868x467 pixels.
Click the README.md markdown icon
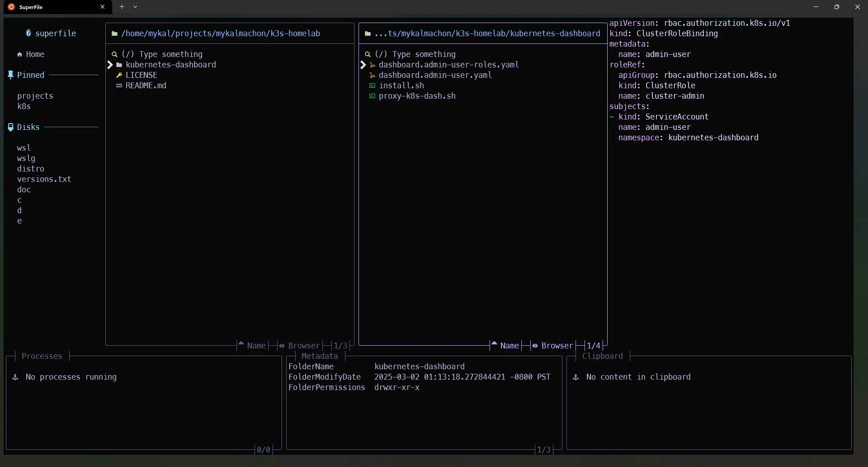click(x=119, y=86)
